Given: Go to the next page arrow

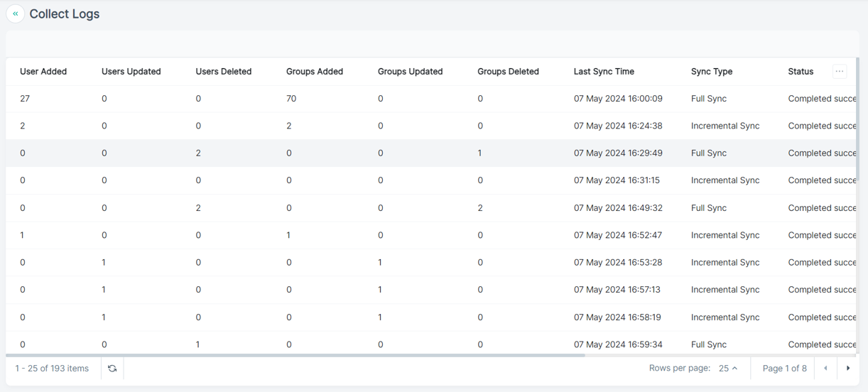Looking at the screenshot, I should [848, 368].
